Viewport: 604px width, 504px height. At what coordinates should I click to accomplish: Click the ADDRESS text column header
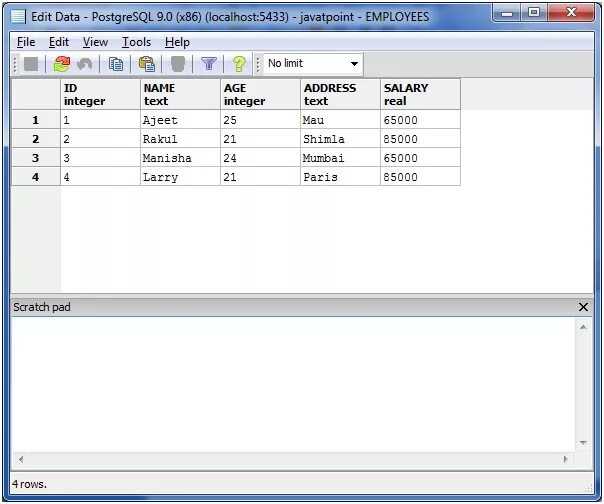341,94
